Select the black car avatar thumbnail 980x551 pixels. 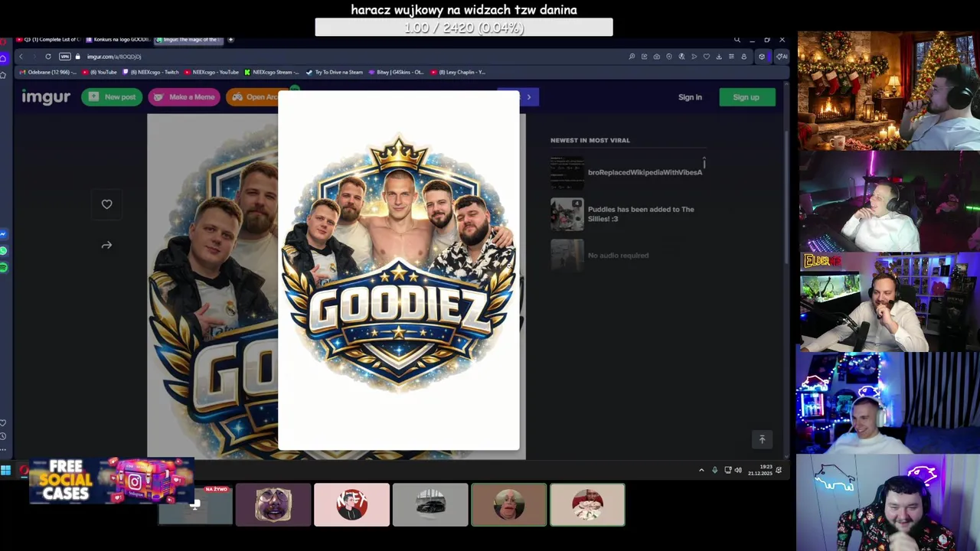coord(430,504)
